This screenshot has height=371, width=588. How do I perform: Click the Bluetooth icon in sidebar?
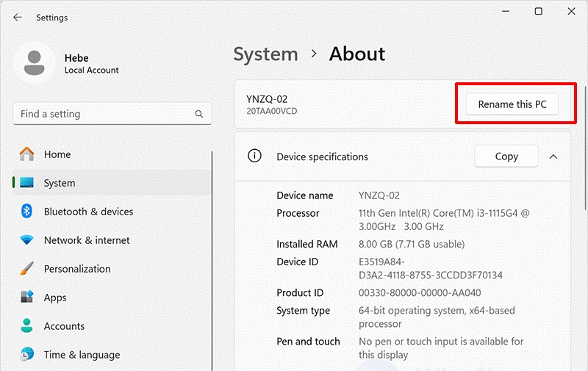pyautogui.click(x=26, y=212)
